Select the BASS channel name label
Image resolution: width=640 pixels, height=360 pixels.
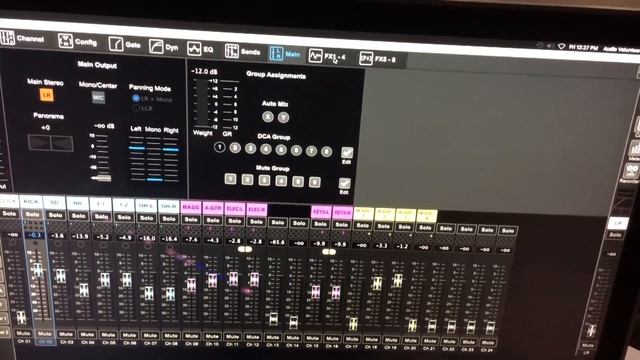pyautogui.click(x=191, y=207)
